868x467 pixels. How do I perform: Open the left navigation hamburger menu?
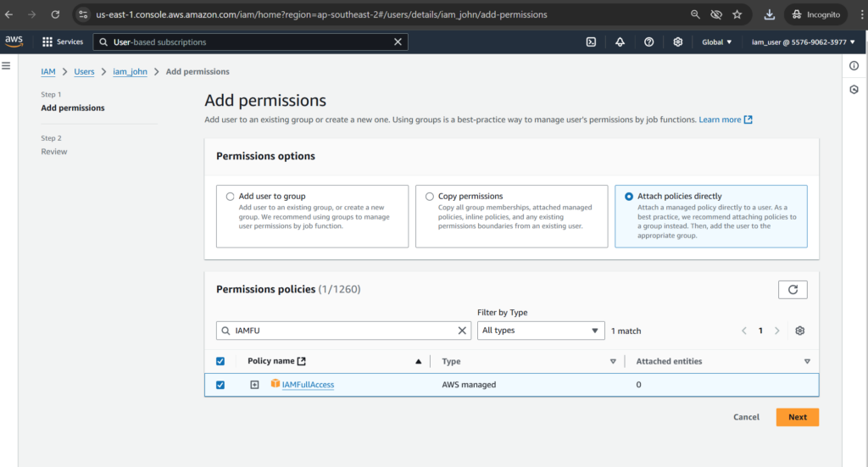(6, 66)
